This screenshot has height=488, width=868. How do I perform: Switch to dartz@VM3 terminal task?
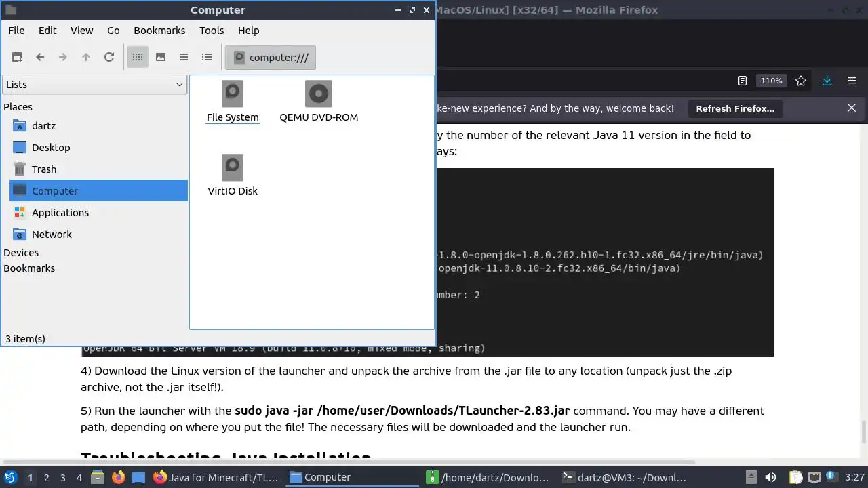point(625,477)
